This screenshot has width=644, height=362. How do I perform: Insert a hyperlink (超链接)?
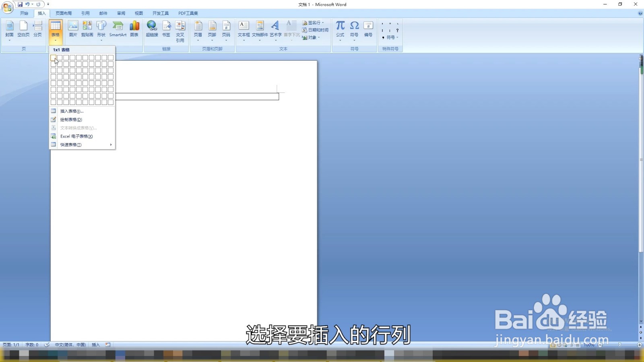(x=152, y=29)
